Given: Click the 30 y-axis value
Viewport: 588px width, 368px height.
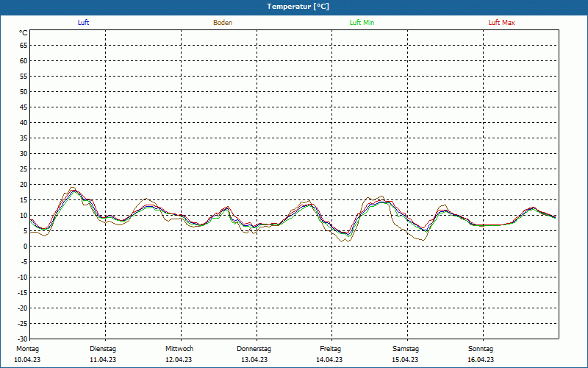Looking at the screenshot, I should tap(24, 154).
